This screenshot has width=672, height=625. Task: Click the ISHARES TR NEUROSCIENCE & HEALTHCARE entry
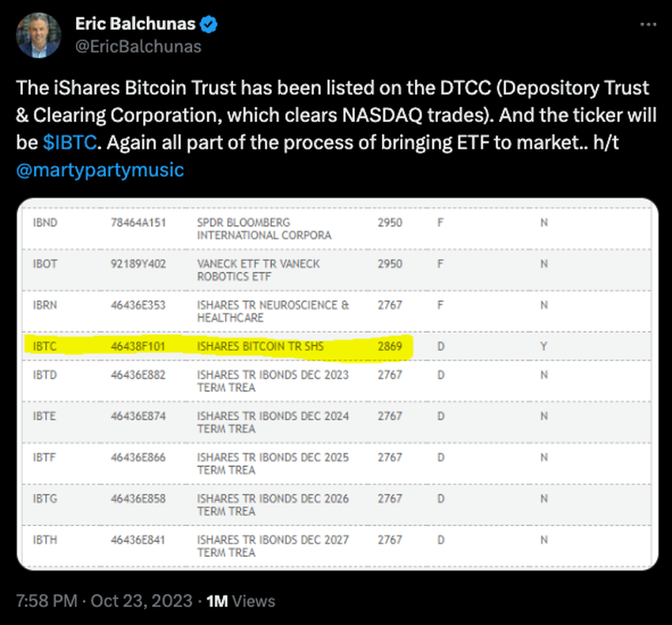pos(273,311)
